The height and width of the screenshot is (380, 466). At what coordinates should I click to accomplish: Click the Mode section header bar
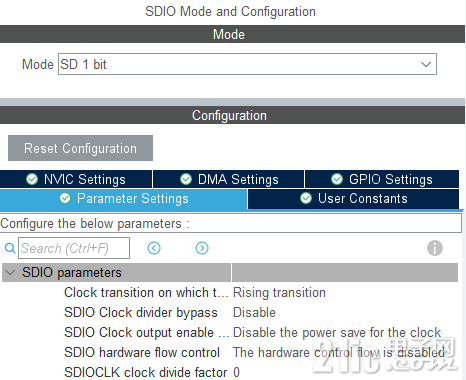[x=232, y=34]
